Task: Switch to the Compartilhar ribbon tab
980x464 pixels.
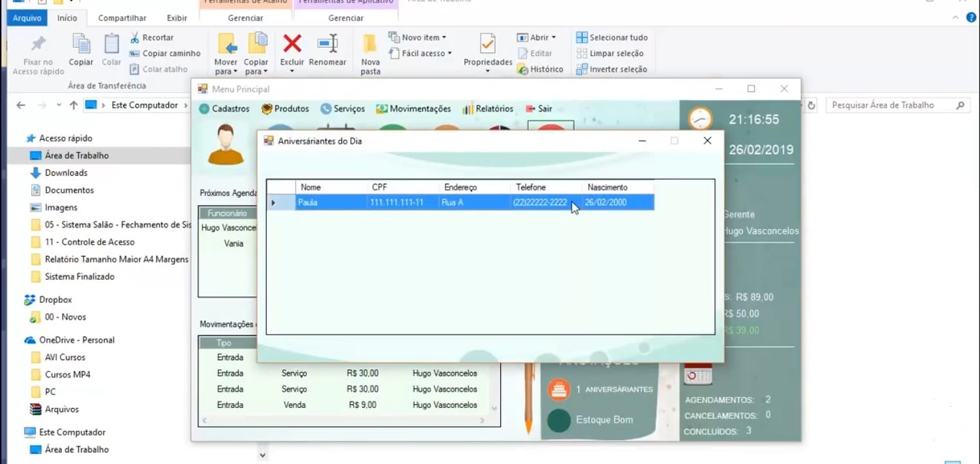Action: (122, 18)
